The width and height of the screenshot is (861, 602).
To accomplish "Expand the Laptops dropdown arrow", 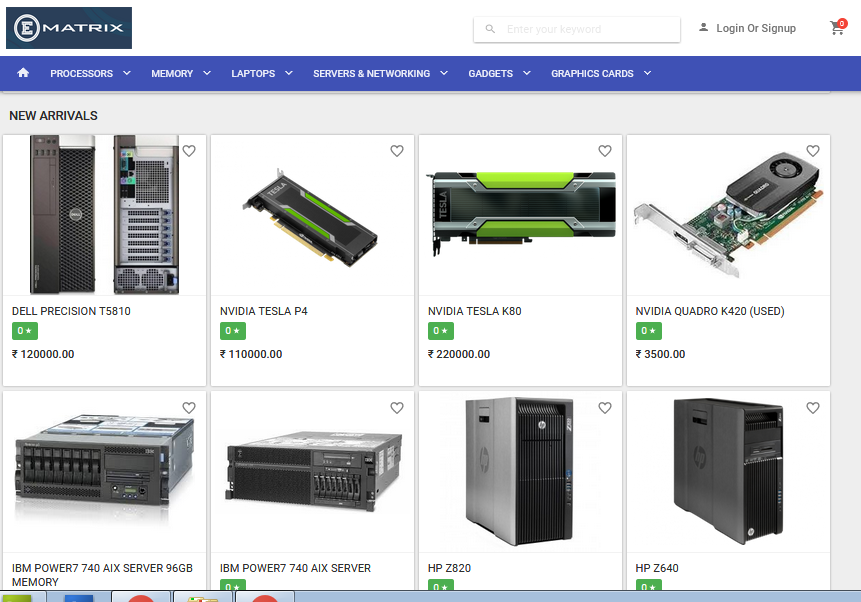I will (x=289, y=73).
